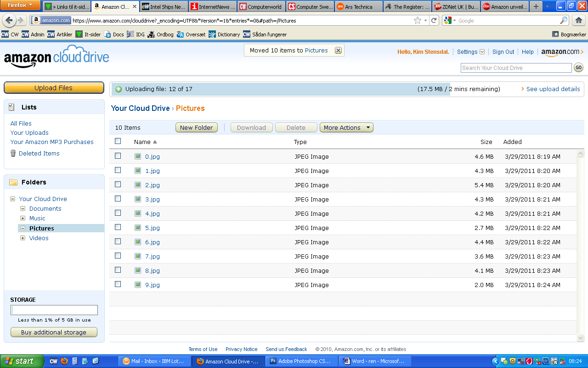Check the box for 2.jpg
Viewport: 588px width, 368px height.
tap(118, 184)
